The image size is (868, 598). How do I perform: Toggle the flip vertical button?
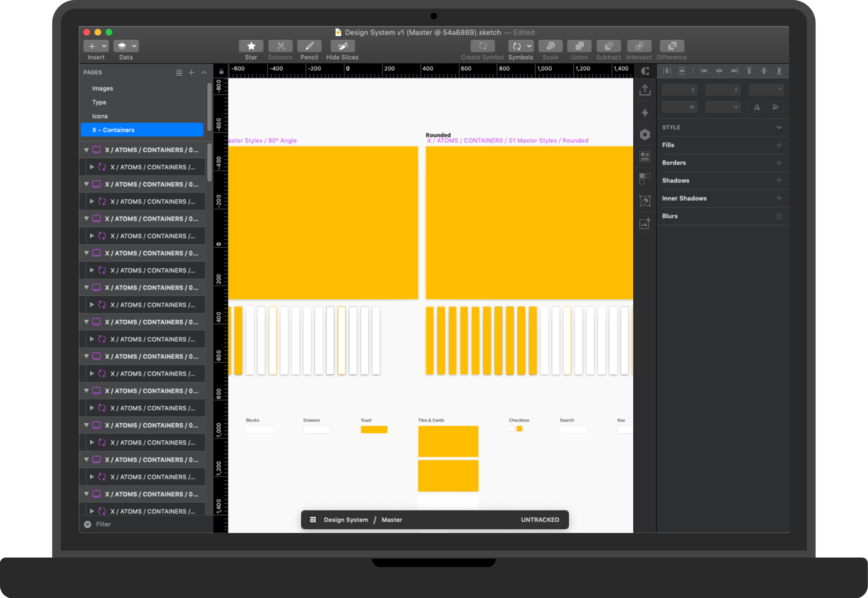tap(775, 107)
